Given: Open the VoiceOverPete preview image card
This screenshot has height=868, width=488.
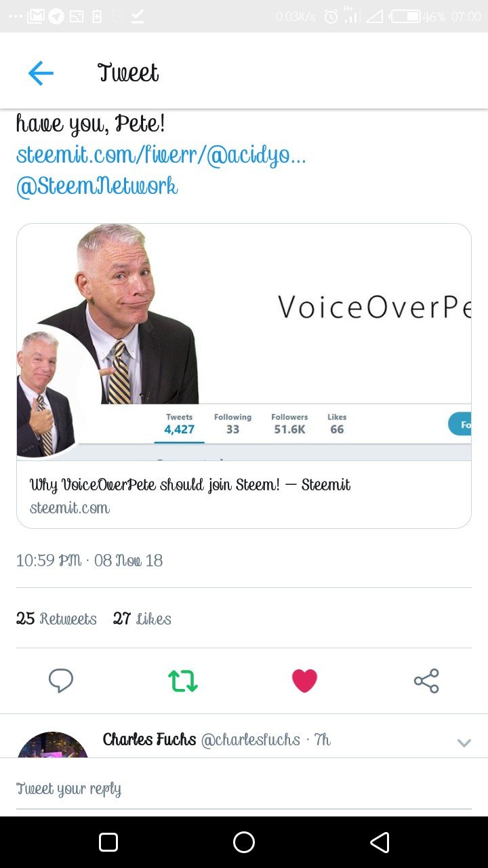Looking at the screenshot, I should coord(244,342).
